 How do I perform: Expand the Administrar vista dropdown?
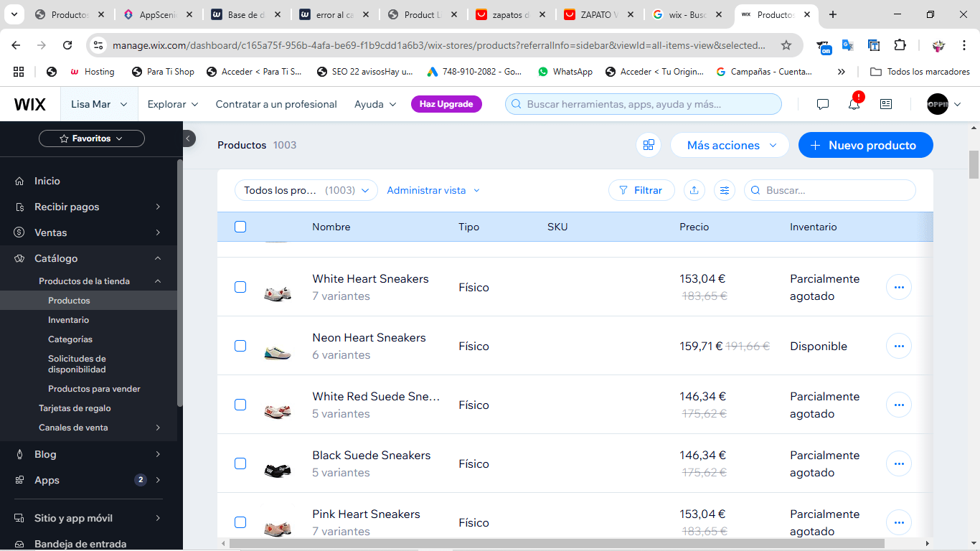(x=433, y=190)
